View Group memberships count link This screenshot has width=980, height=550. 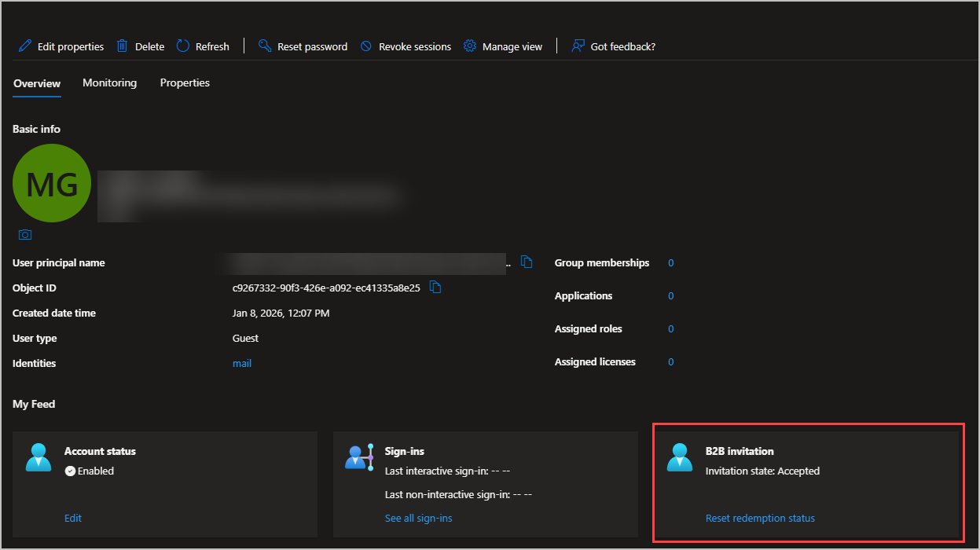670,262
